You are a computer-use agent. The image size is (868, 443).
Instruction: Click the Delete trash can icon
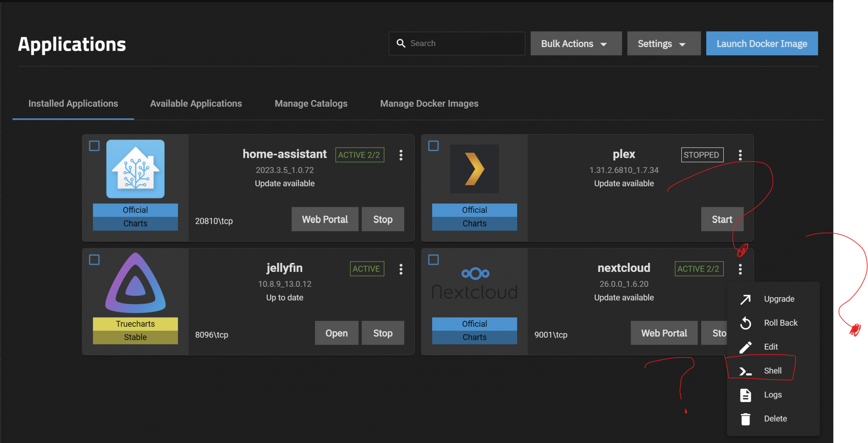point(745,419)
